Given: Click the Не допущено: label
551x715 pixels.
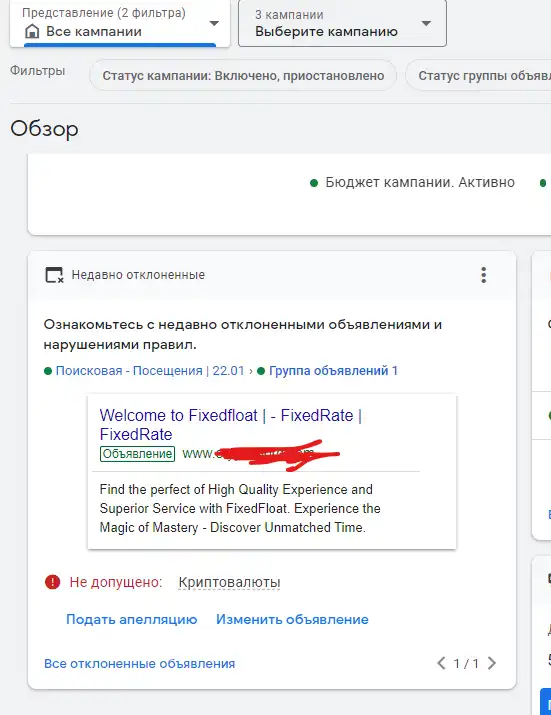Looking at the screenshot, I should [x=116, y=582].
